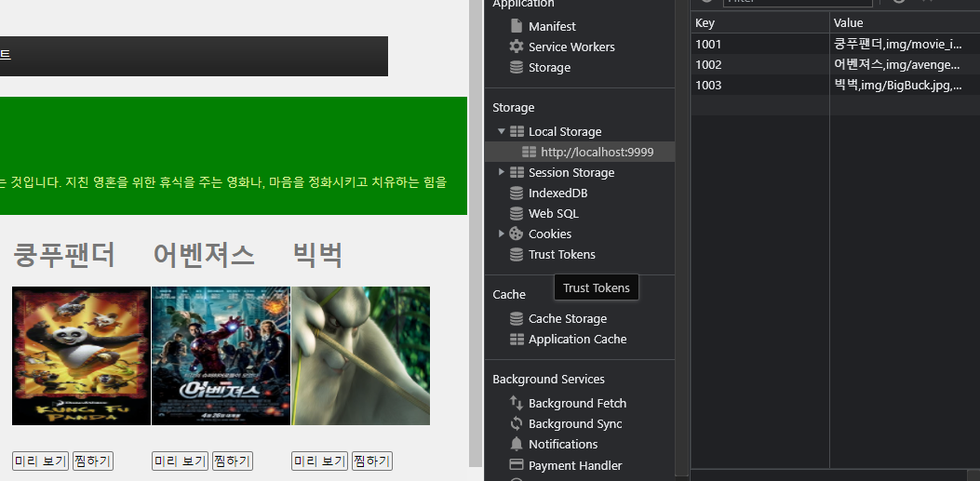The width and height of the screenshot is (980, 481).
Task: Click the webpage's vertical scrollbar
Action: point(476,233)
